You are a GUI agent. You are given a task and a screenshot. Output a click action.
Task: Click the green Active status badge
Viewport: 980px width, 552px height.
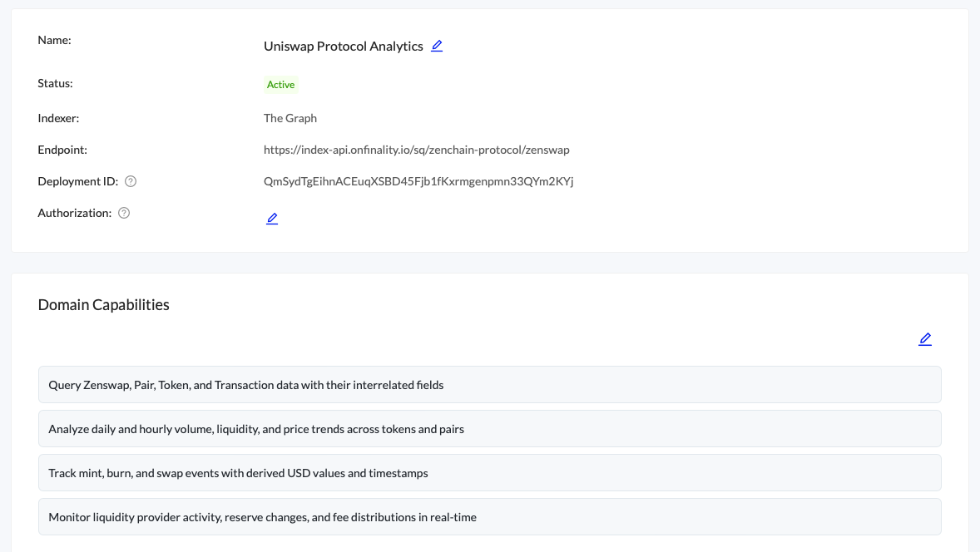coord(281,85)
